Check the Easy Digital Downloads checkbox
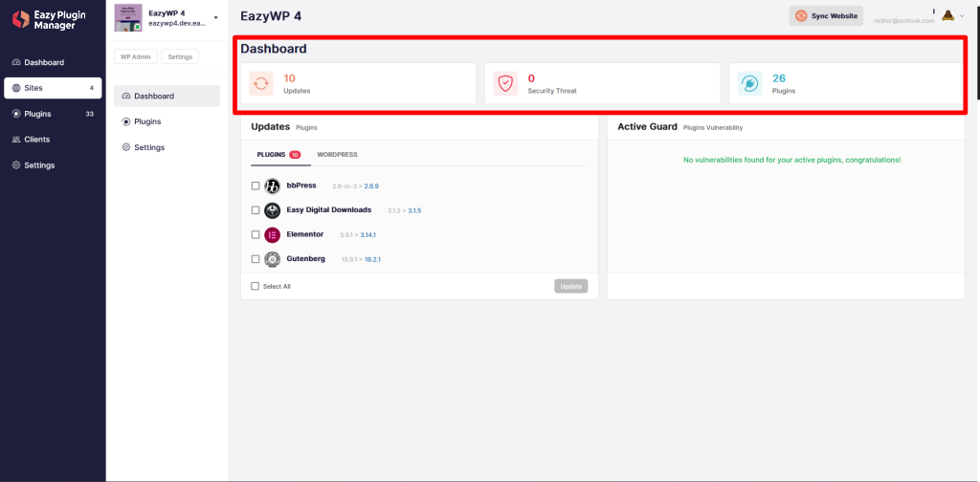Viewport: 980px width, 482px height. pyautogui.click(x=256, y=210)
